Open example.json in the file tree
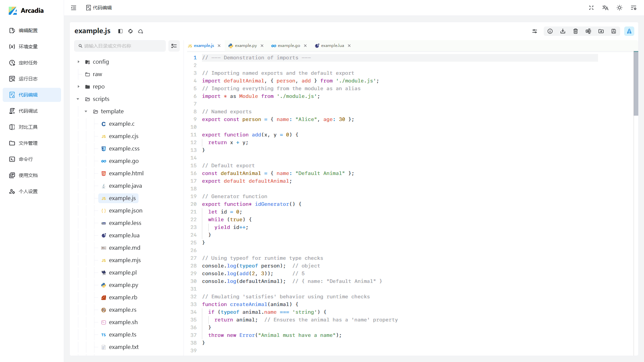This screenshot has width=644, height=362. 125,210
